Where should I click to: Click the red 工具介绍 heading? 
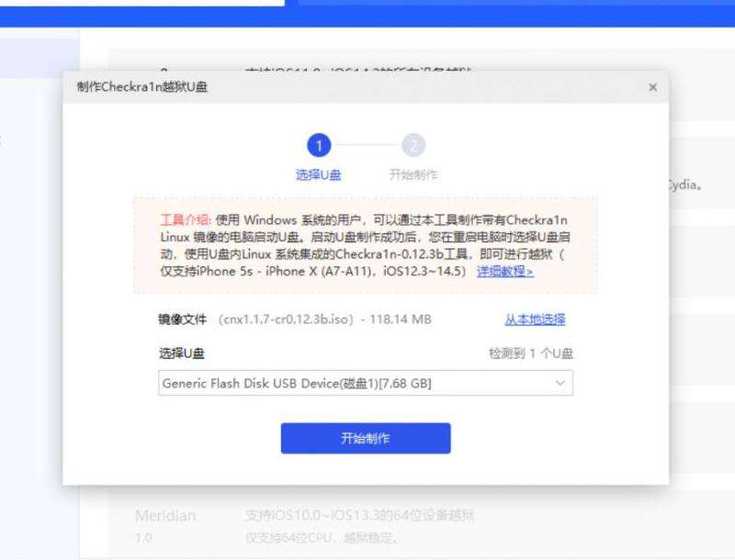pyautogui.click(x=186, y=220)
